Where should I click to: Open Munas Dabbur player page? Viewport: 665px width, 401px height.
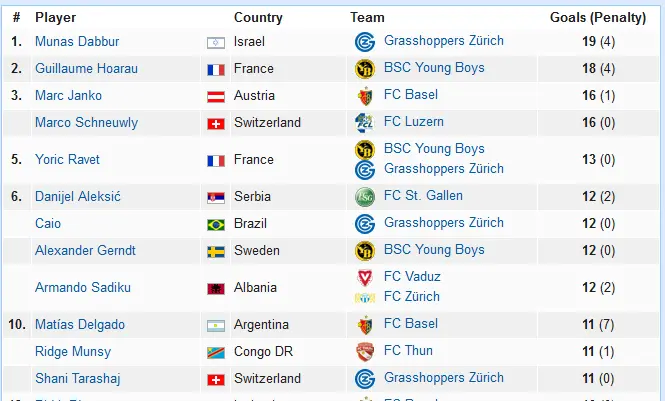coord(75,42)
